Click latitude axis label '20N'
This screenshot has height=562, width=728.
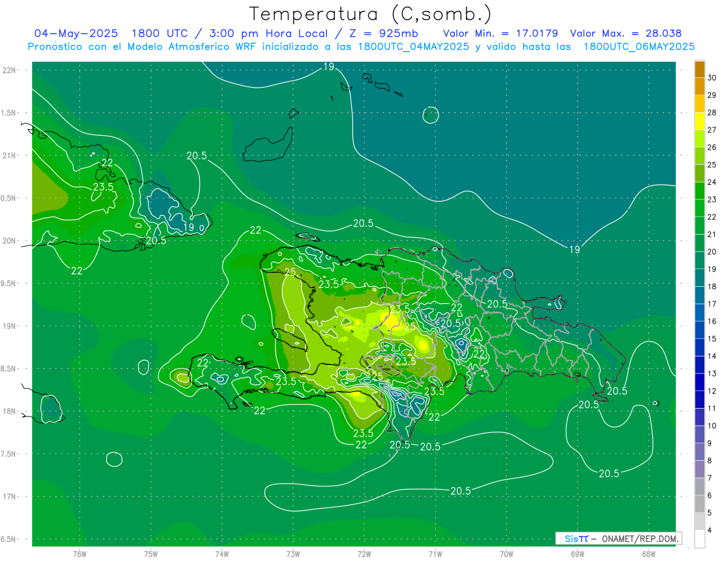(9, 241)
